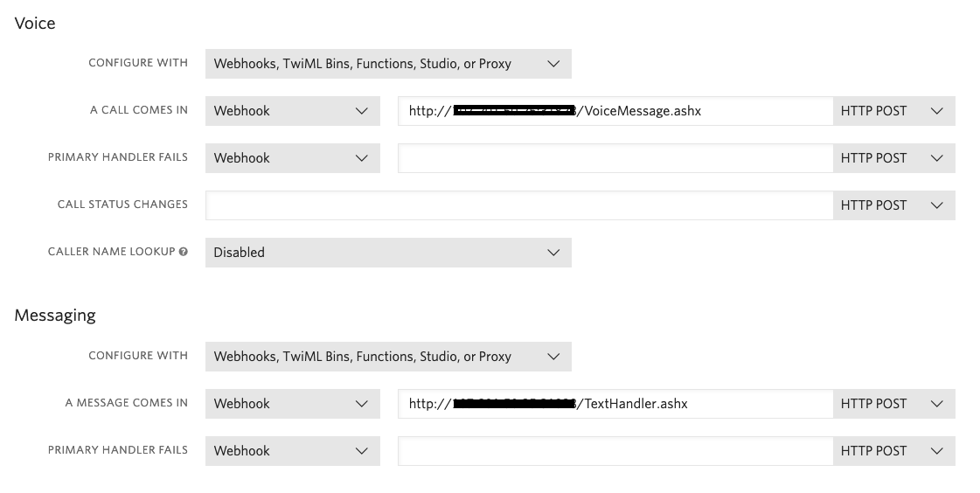Open HTTP POST dropdown for Voice Primary Handler Fails
Screen dimensions: 980x493
893,158
